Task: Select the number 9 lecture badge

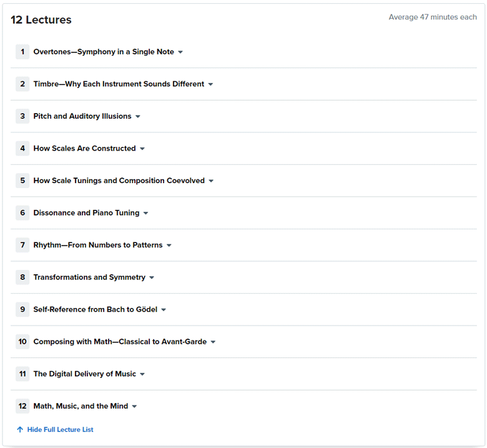Action: [x=22, y=309]
